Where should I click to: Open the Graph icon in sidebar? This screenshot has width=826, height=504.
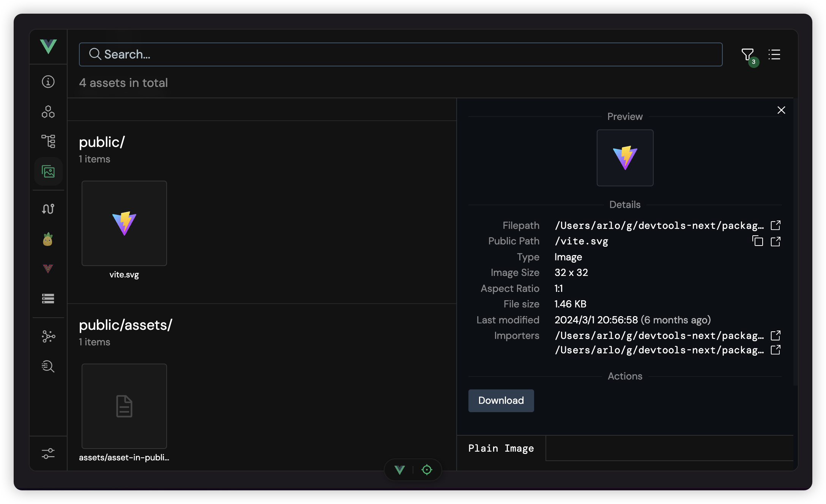(x=48, y=336)
